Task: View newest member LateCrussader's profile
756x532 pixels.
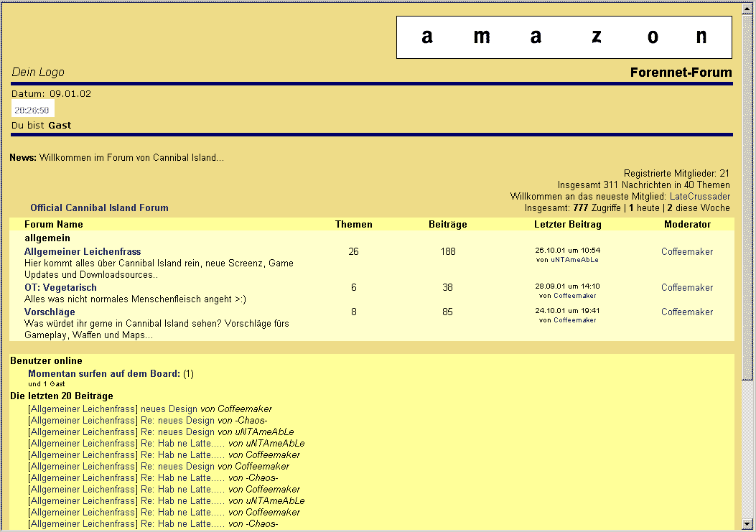Action: [x=699, y=196]
